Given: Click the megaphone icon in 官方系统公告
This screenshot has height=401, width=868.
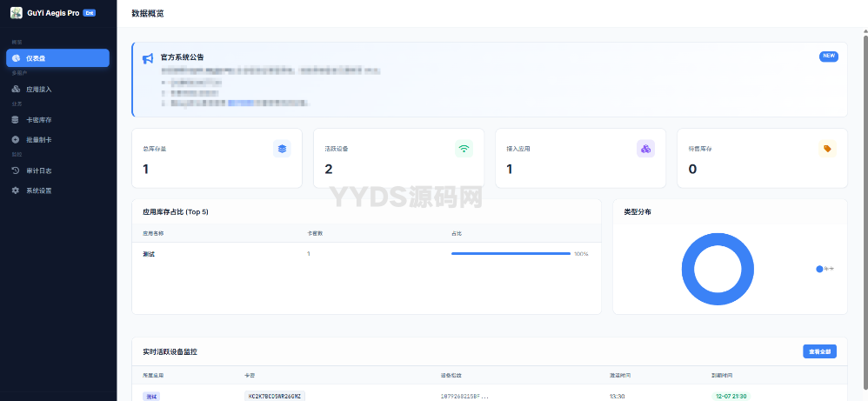Looking at the screenshot, I should point(148,58).
